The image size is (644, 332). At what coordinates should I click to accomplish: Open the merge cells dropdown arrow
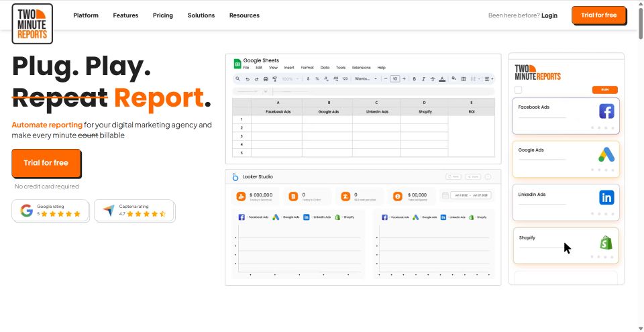(479, 79)
